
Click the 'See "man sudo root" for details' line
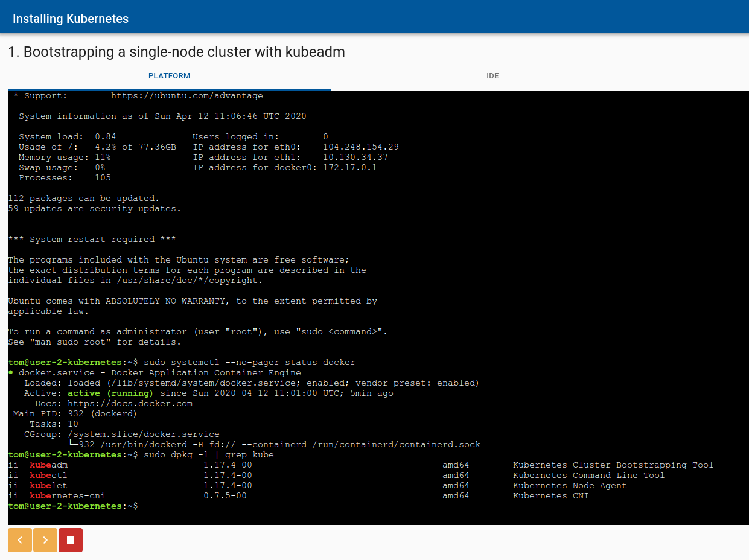click(94, 342)
